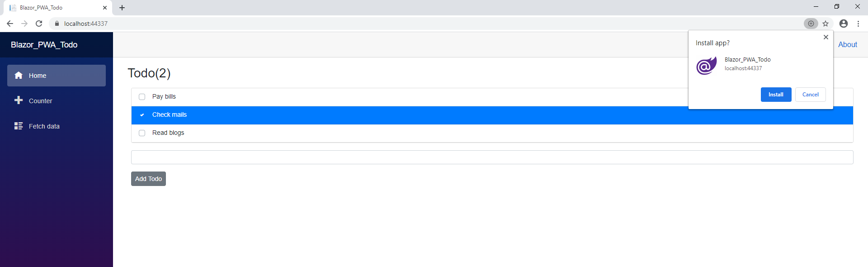Screen dimensions: 868x267
Task: Bookmark this page with the star icon
Action: point(826,24)
